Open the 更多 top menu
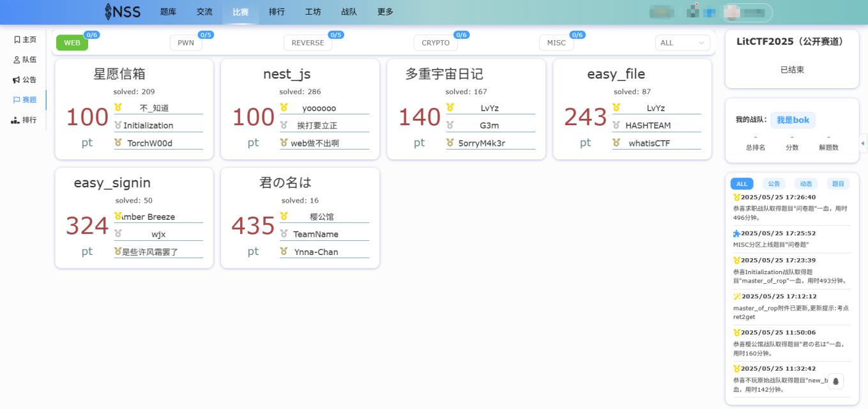The image size is (868, 409). pyautogui.click(x=385, y=12)
